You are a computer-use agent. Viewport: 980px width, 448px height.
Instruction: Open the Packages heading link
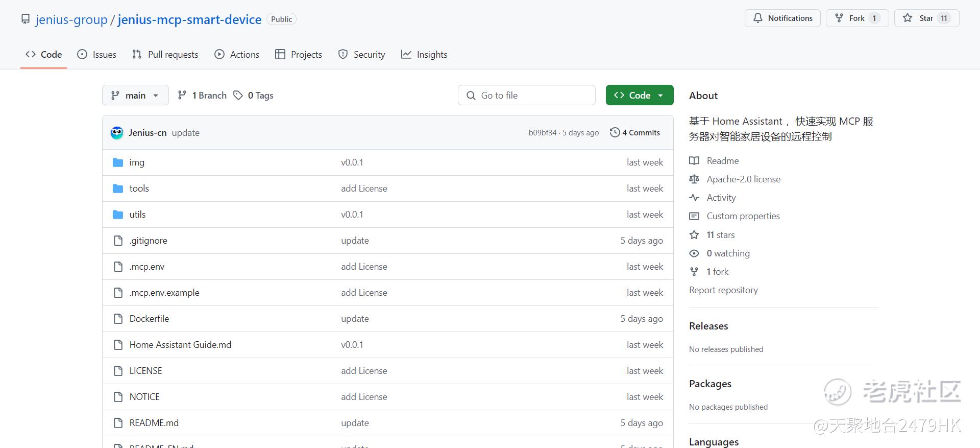pos(710,384)
